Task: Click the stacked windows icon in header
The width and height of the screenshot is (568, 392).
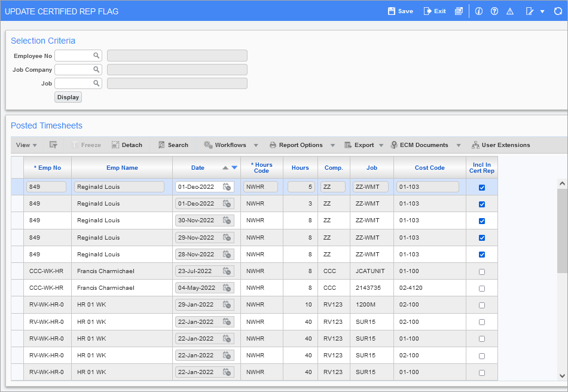Action: pyautogui.click(x=459, y=11)
